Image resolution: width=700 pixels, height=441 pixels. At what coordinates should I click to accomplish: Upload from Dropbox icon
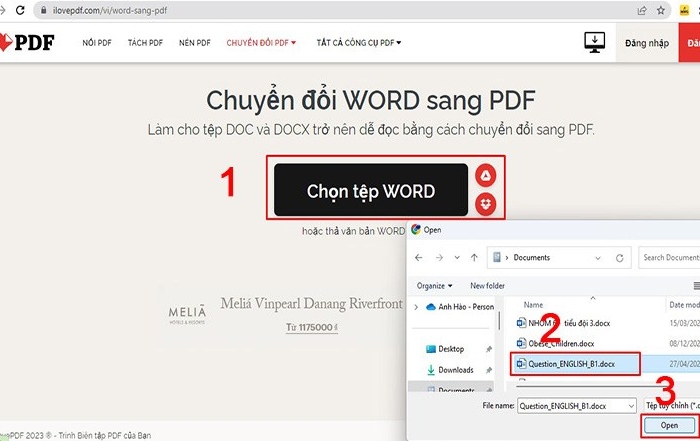click(486, 204)
